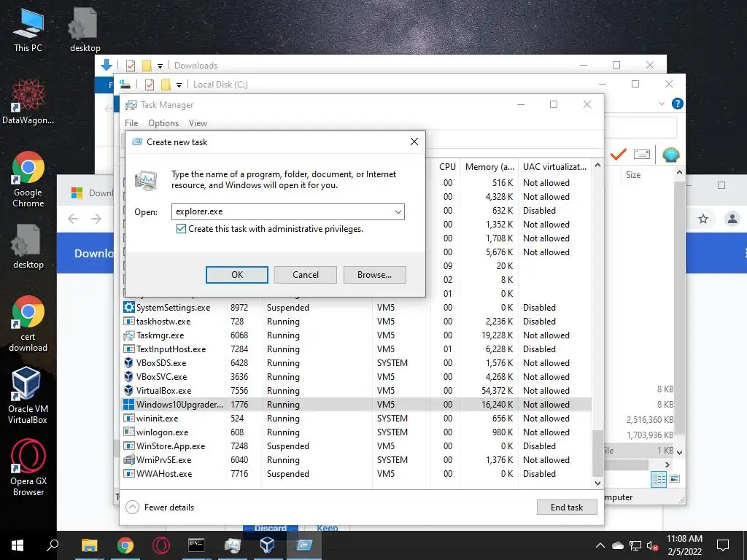Viewport: 747px width, 560px height.
Task: Click the muted volume tray icon
Action: click(x=653, y=545)
